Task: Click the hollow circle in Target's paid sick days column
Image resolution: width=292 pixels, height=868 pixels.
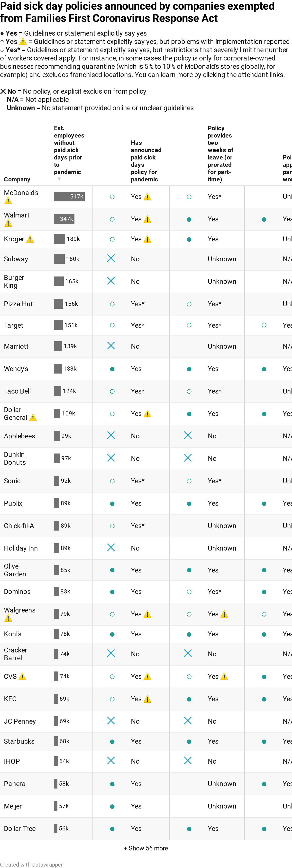Action: tap(112, 325)
